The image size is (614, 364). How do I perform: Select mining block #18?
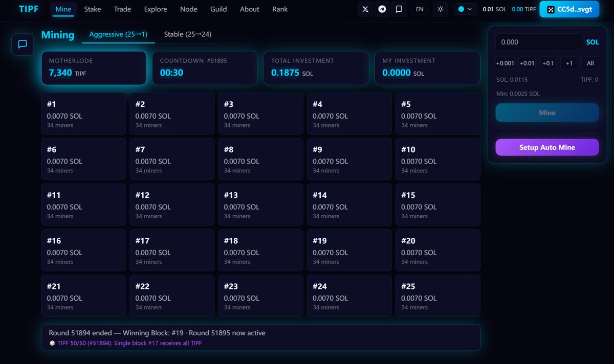pos(260,250)
